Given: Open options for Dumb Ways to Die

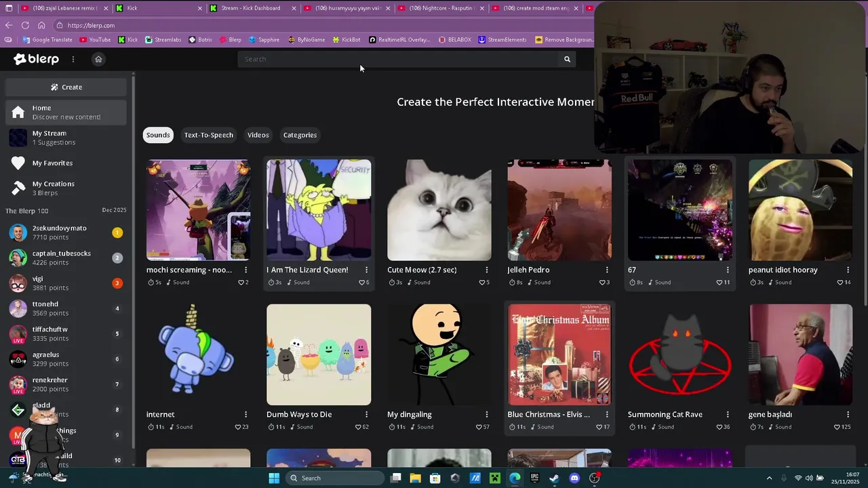Looking at the screenshot, I should pos(366,414).
